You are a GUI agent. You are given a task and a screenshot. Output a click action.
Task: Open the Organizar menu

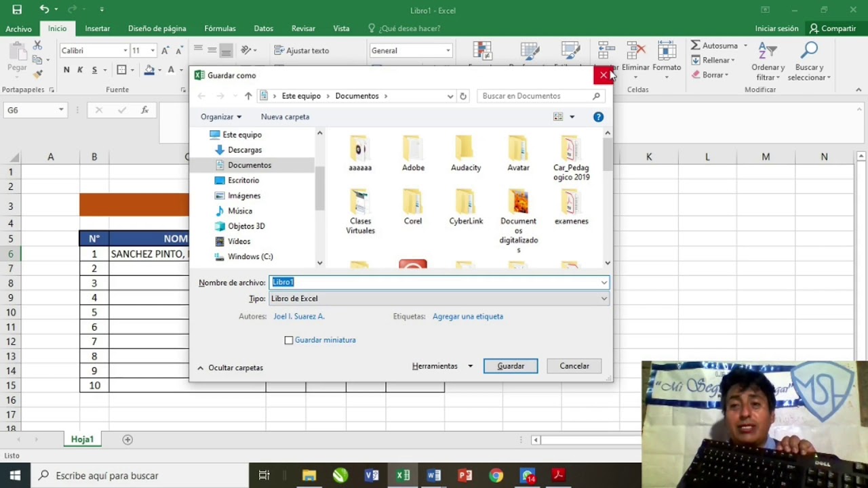click(221, 117)
